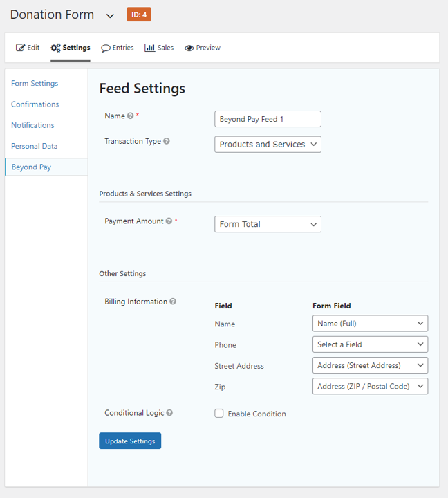Click the Transaction Type help icon

(167, 141)
